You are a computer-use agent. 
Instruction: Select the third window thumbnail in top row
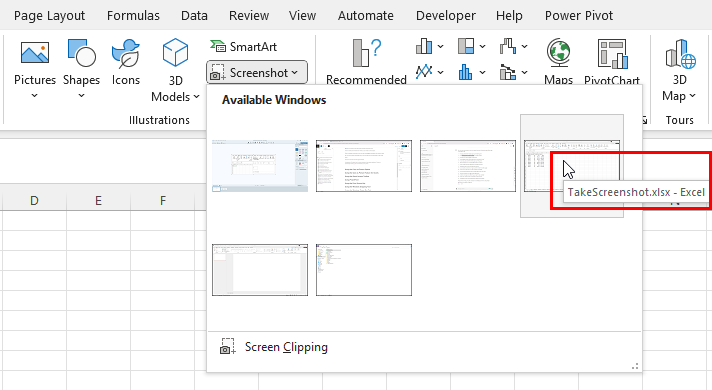468,166
